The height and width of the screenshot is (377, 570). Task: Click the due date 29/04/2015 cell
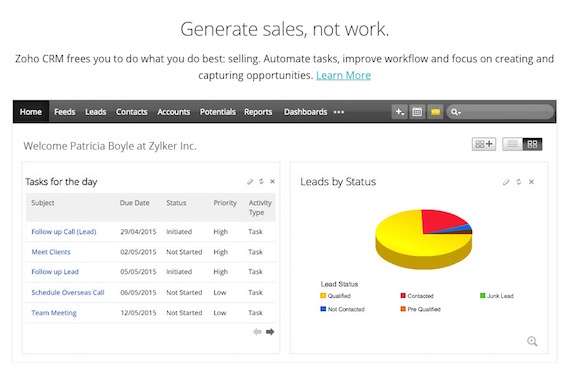138,232
